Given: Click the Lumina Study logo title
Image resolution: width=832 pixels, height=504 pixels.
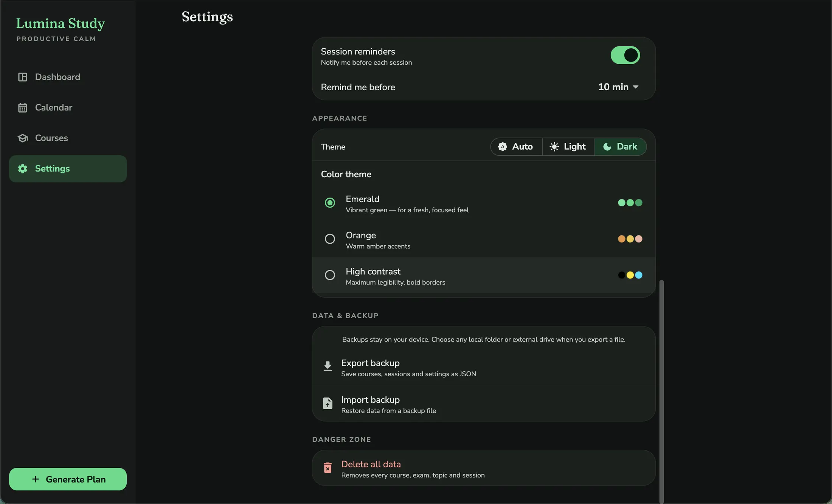Looking at the screenshot, I should pos(61,23).
